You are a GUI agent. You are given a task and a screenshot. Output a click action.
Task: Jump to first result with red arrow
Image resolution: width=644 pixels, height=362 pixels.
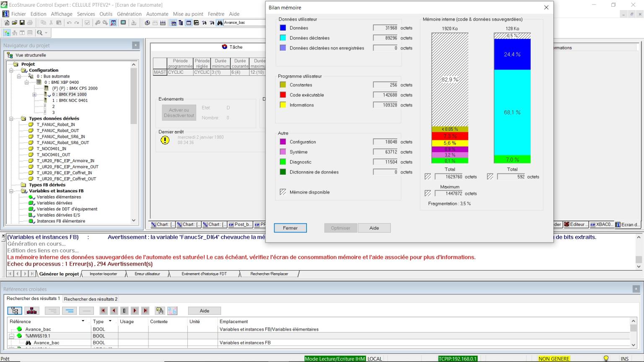[x=103, y=310]
